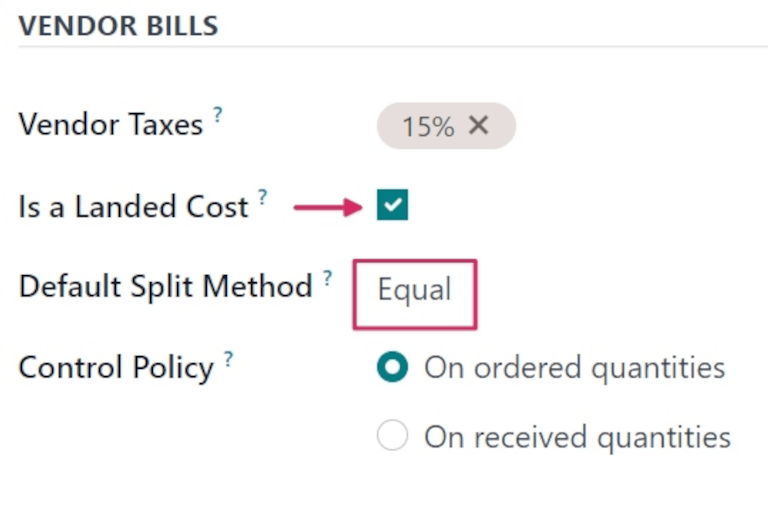Viewport: 768px width, 506px height.
Task: Click the Default Split Method label
Action: (x=166, y=287)
